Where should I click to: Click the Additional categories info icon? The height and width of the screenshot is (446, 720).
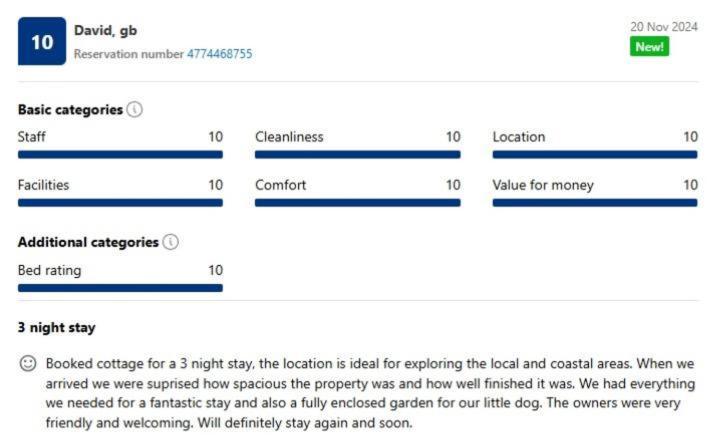[170, 242]
